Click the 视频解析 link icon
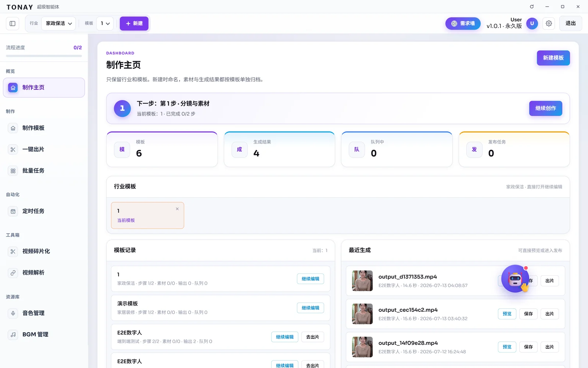The height and width of the screenshot is (368, 588). [x=13, y=273]
